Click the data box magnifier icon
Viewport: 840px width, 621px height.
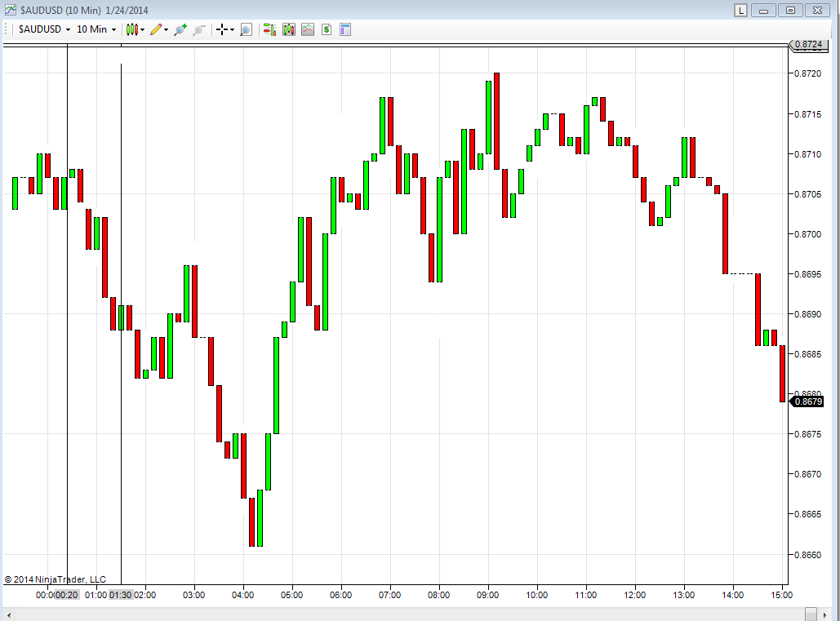246,29
